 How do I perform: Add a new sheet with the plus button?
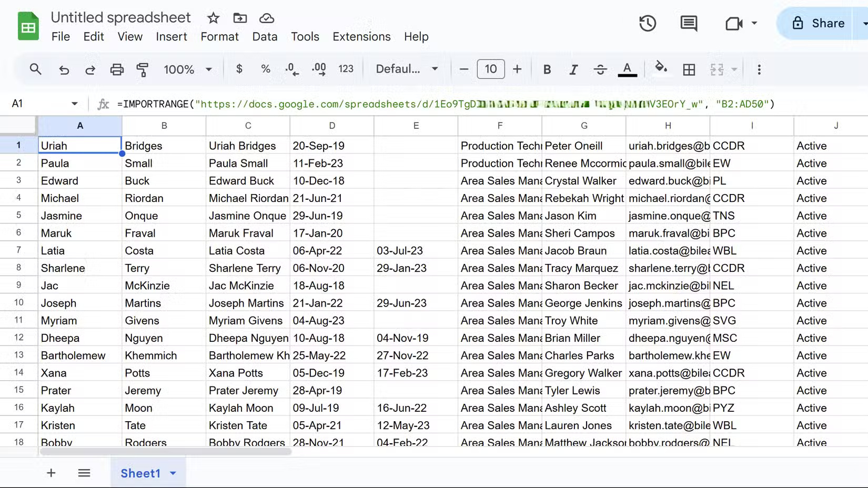coord(51,473)
